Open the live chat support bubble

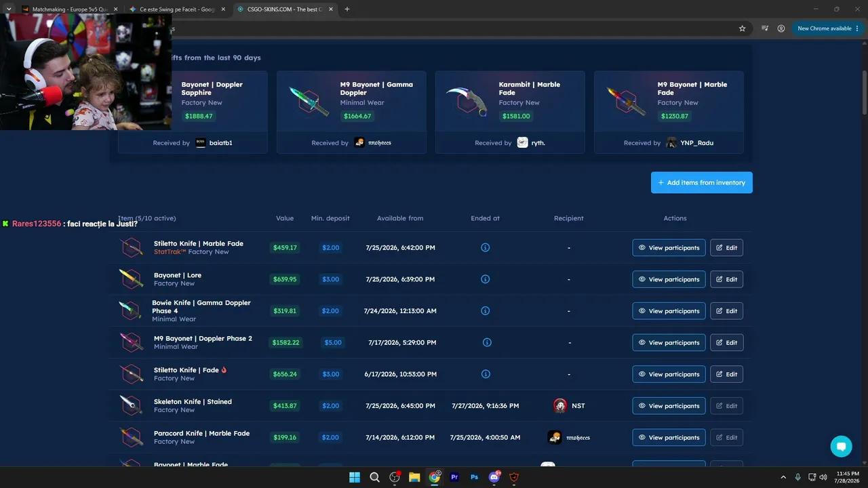[841, 446]
